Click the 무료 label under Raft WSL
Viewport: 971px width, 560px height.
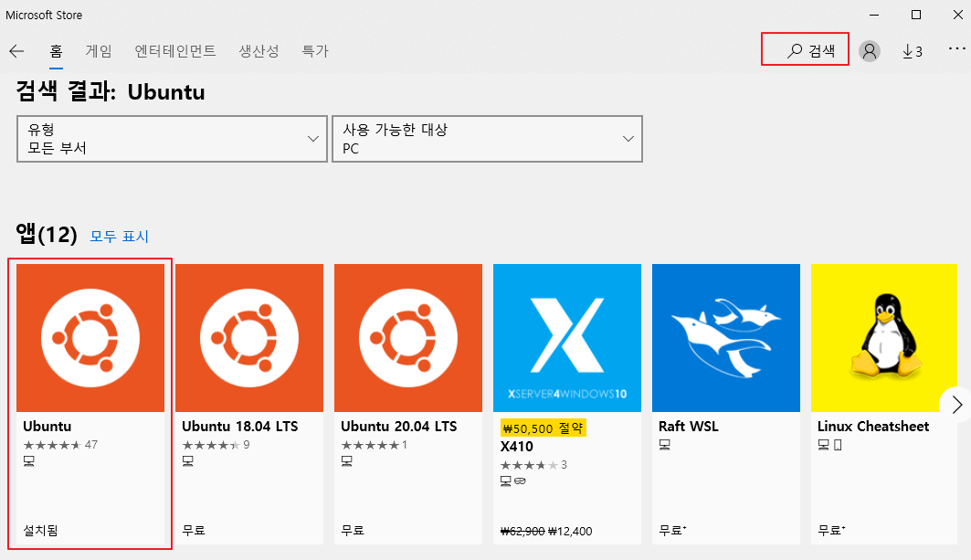pos(672,530)
